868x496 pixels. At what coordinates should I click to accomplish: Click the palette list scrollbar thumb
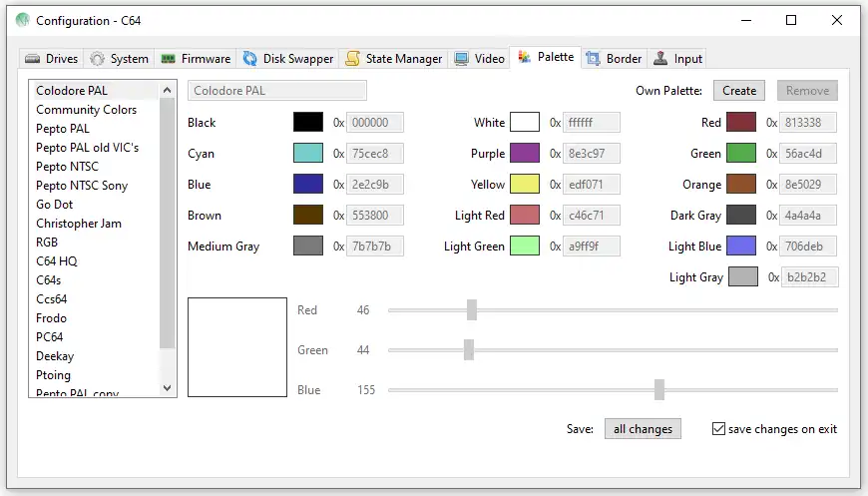[x=168, y=224]
